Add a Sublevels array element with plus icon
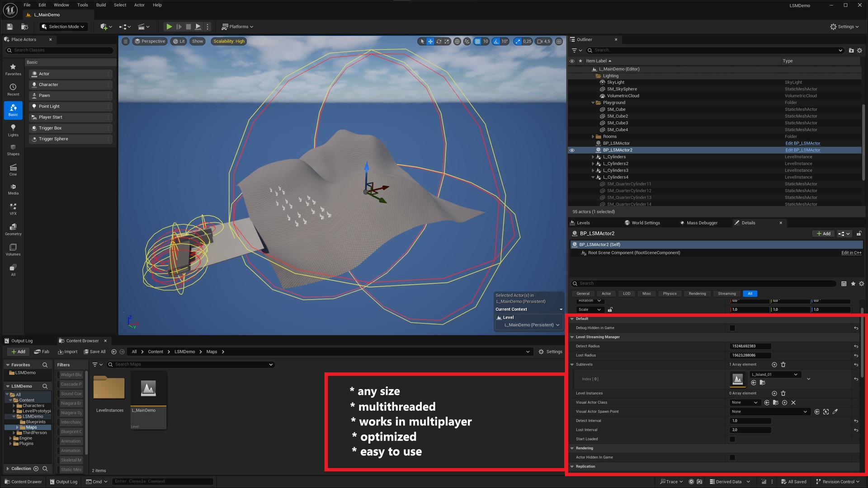The image size is (868, 488). tap(774, 365)
